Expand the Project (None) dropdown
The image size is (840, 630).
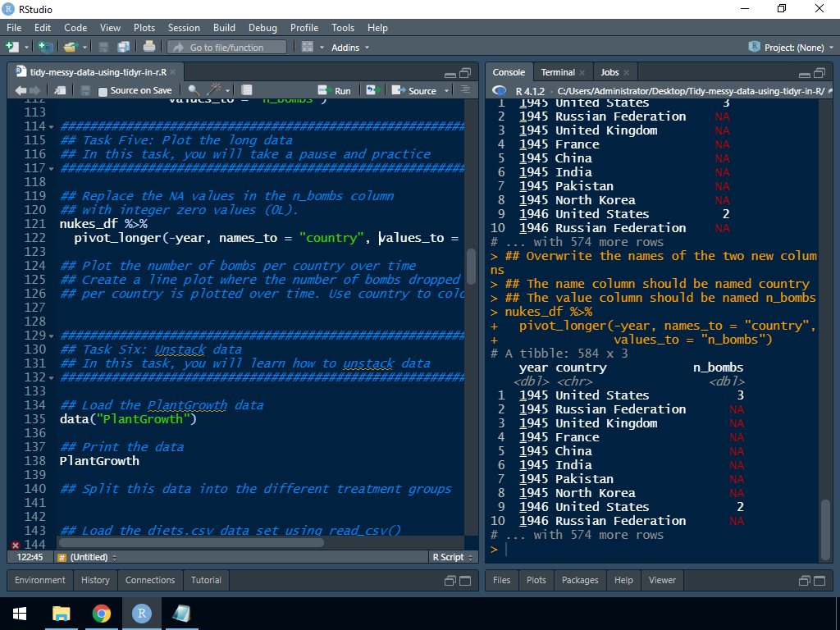[x=792, y=48]
